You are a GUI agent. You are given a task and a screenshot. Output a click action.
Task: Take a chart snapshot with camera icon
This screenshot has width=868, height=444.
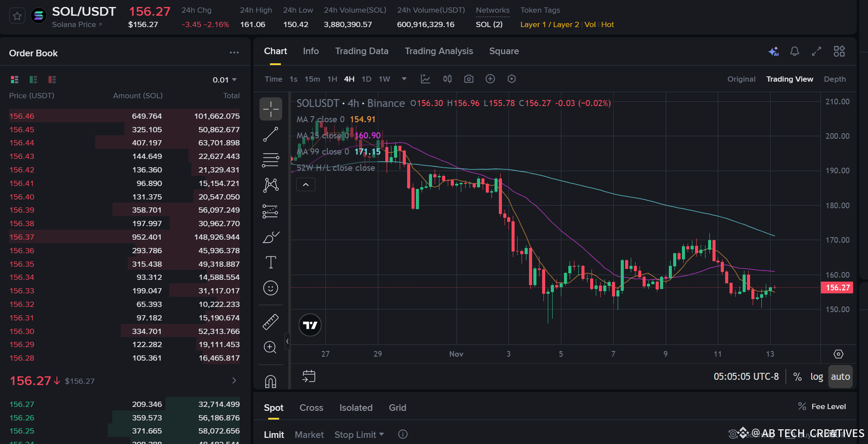point(469,79)
